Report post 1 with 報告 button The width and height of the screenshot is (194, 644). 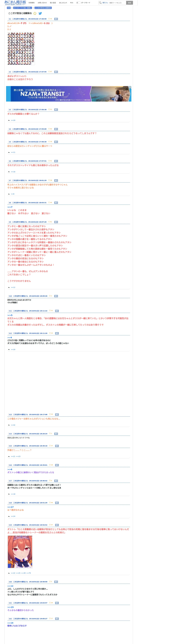[56, 19]
